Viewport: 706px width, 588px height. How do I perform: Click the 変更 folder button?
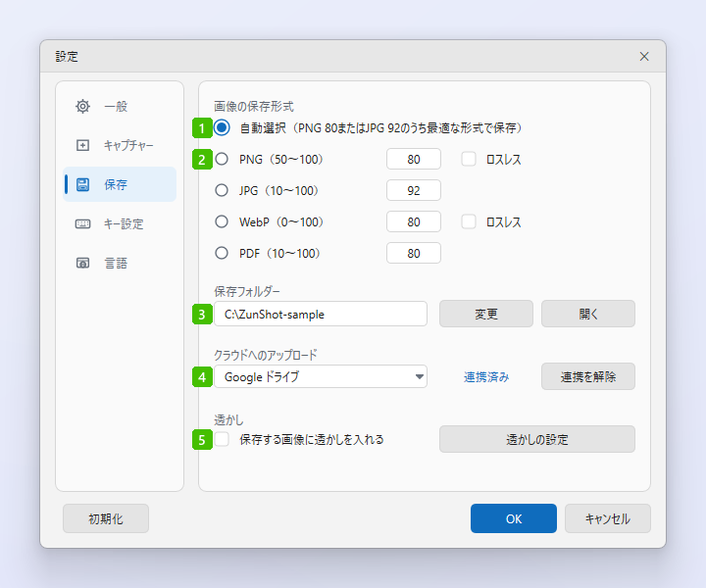(486, 314)
